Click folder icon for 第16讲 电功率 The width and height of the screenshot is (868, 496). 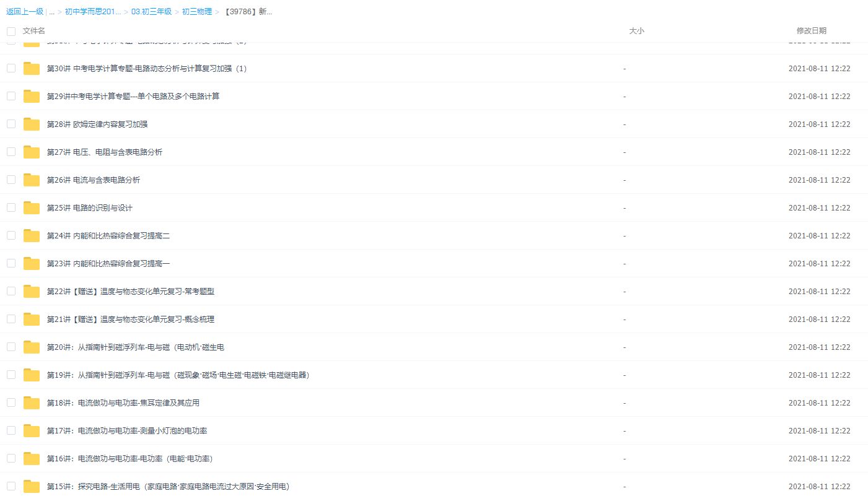pyautogui.click(x=32, y=459)
